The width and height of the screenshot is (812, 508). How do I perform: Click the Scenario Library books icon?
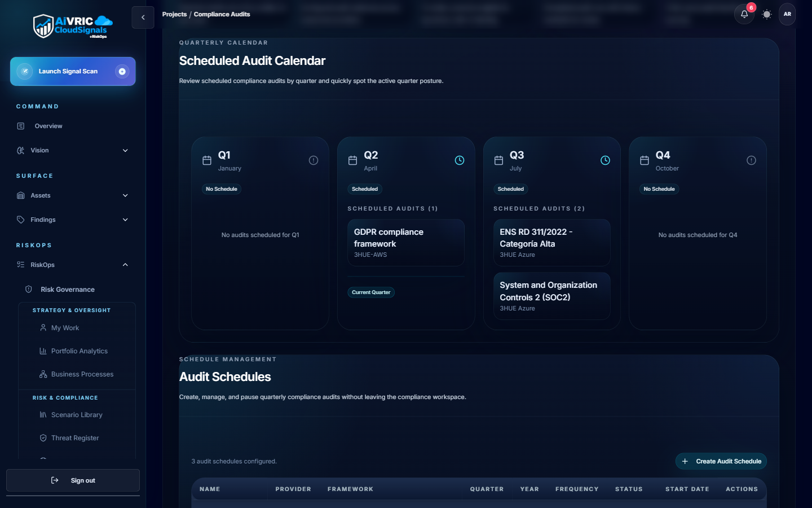click(43, 415)
